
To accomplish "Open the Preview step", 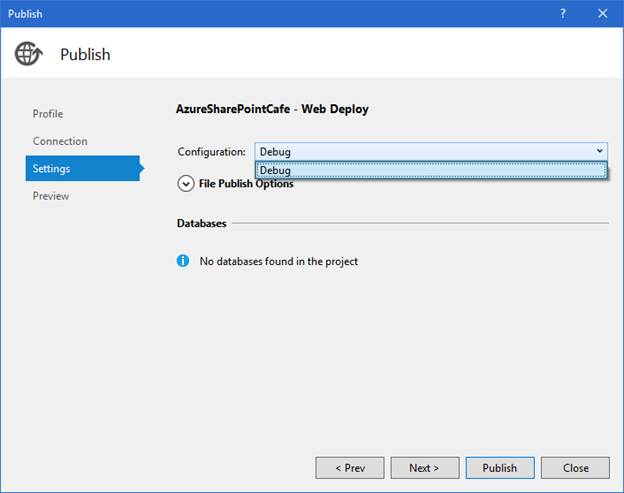I will coord(51,196).
